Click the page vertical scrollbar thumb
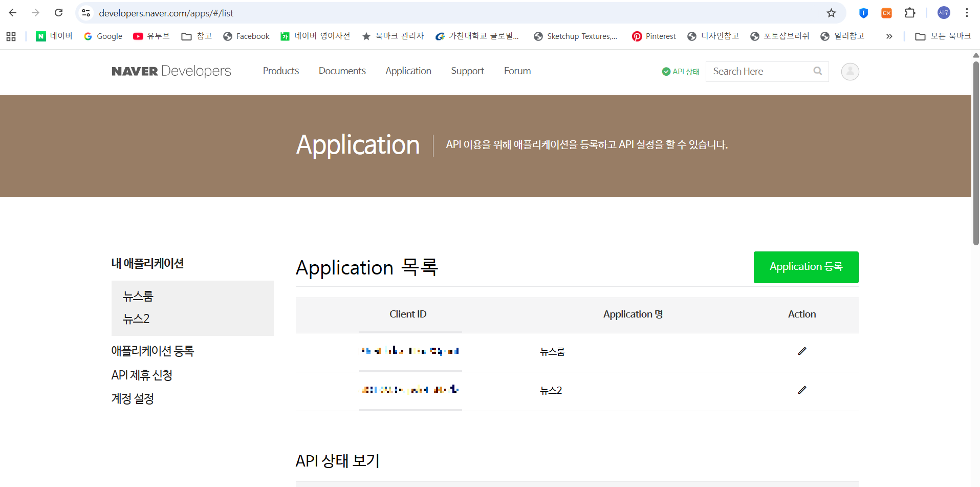The height and width of the screenshot is (487, 980). 976,153
